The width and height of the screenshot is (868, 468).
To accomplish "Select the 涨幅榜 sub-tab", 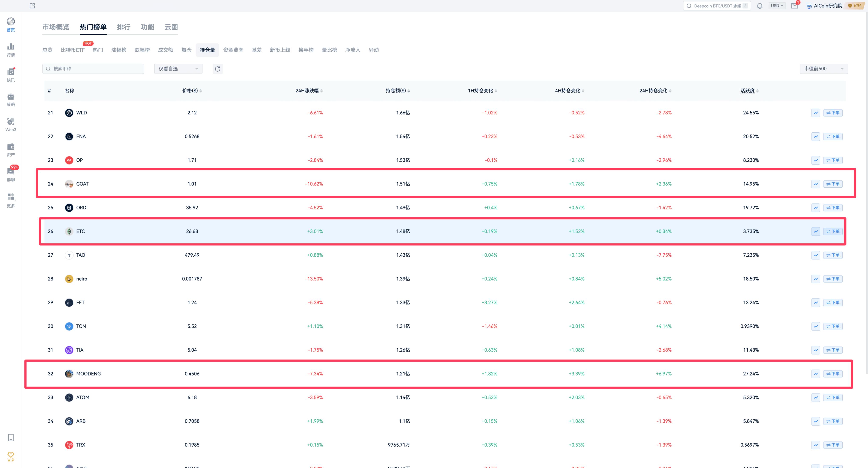I will pyautogui.click(x=119, y=50).
